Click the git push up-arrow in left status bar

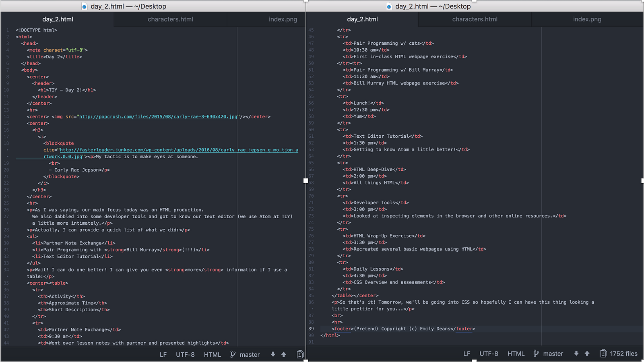click(x=284, y=354)
